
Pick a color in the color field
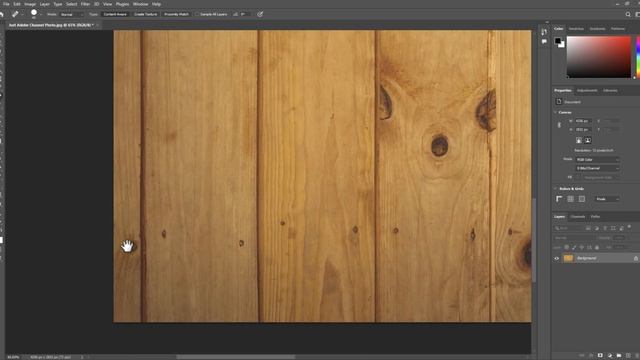pos(598,57)
